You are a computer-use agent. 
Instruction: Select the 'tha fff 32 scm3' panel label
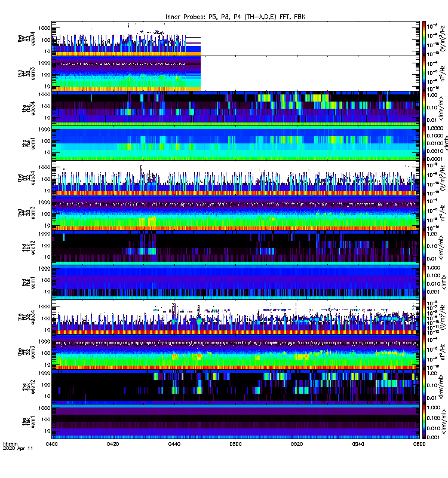(26, 73)
